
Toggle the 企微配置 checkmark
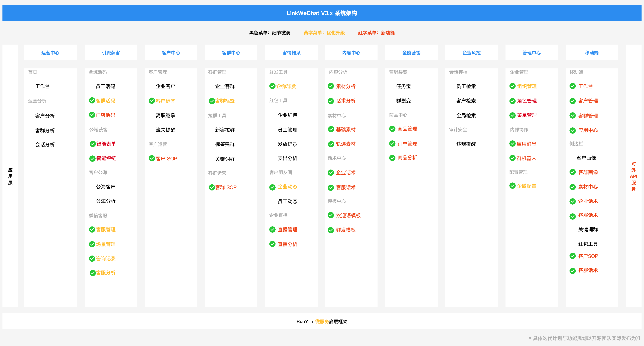click(513, 186)
